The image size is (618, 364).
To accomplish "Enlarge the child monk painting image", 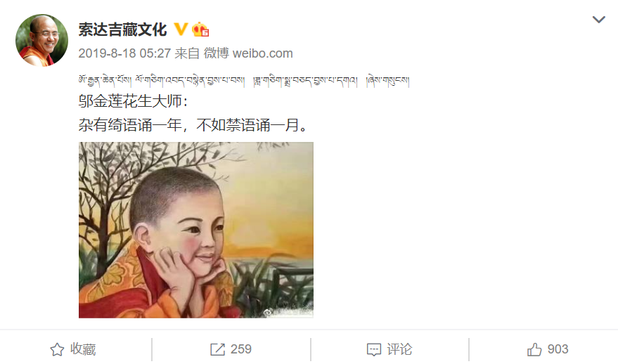I will click(196, 230).
